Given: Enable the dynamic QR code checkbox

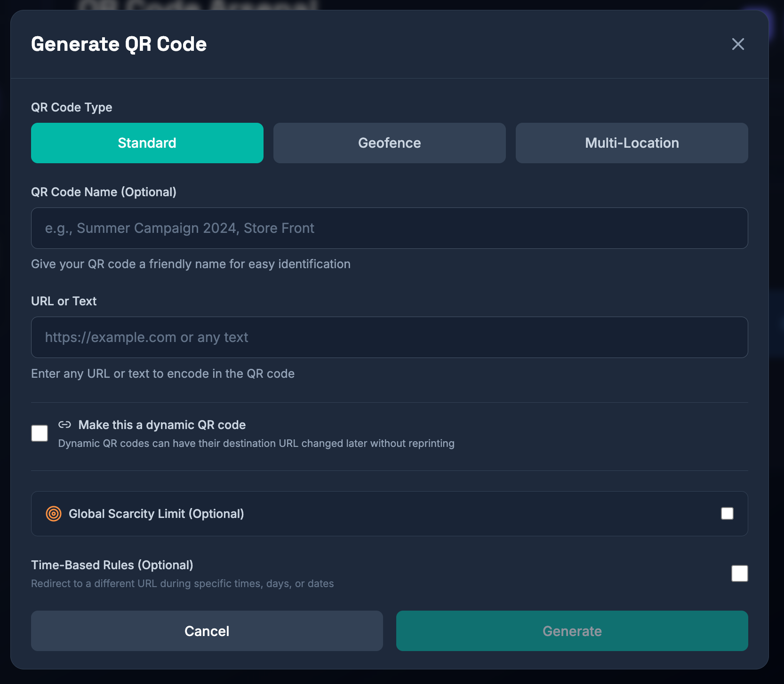Looking at the screenshot, I should pyautogui.click(x=40, y=433).
